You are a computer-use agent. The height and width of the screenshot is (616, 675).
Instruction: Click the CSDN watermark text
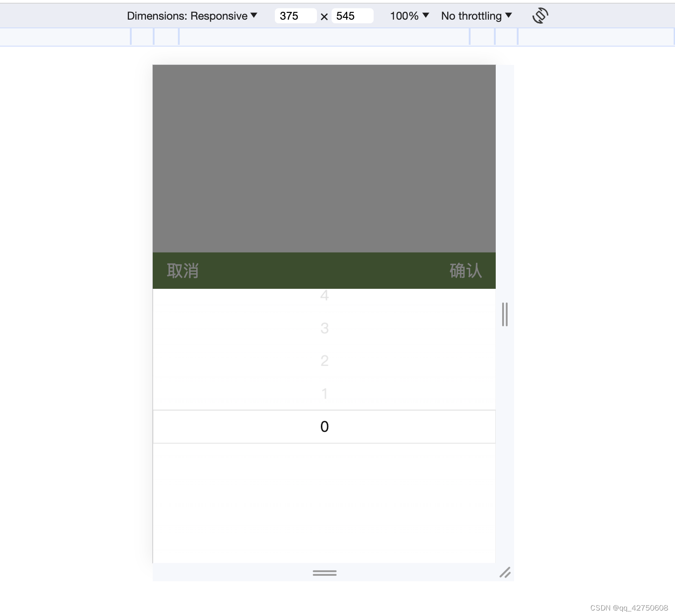point(628,608)
